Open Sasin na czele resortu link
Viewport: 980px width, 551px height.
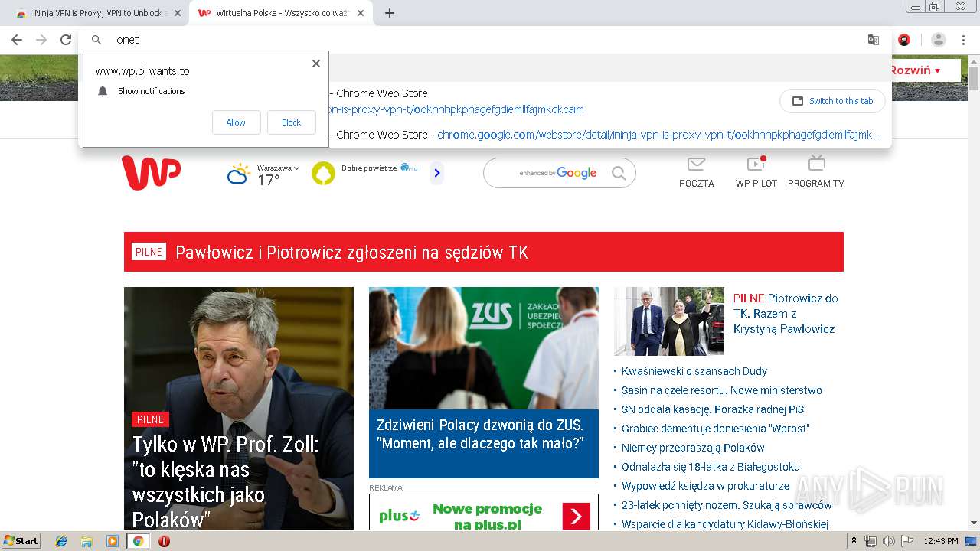722,390
